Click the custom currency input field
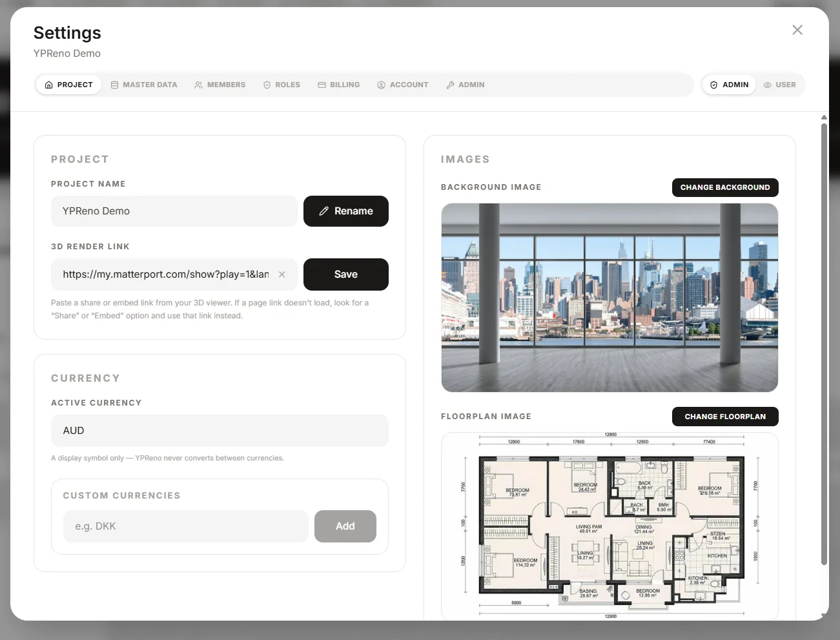This screenshot has height=640, width=840. pos(186,526)
